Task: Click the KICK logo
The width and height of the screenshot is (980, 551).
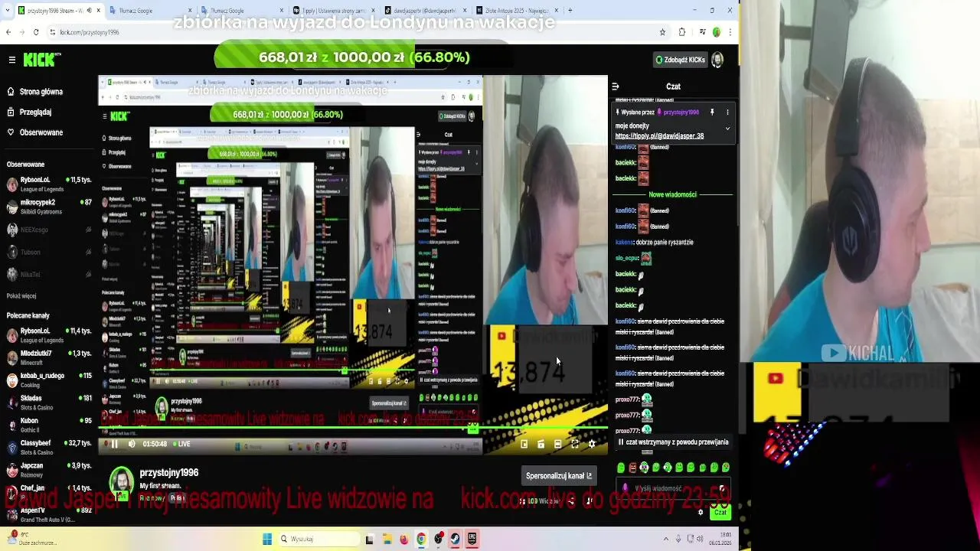Action: point(41,60)
